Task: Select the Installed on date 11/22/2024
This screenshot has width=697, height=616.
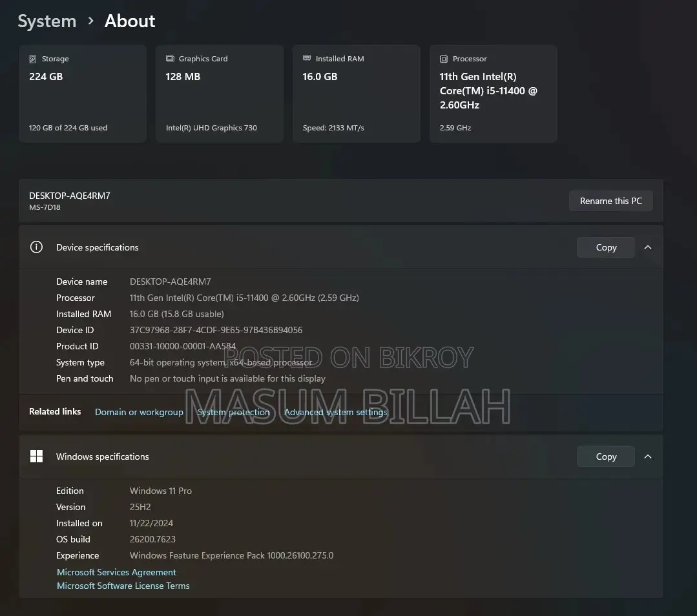Action: pos(151,523)
